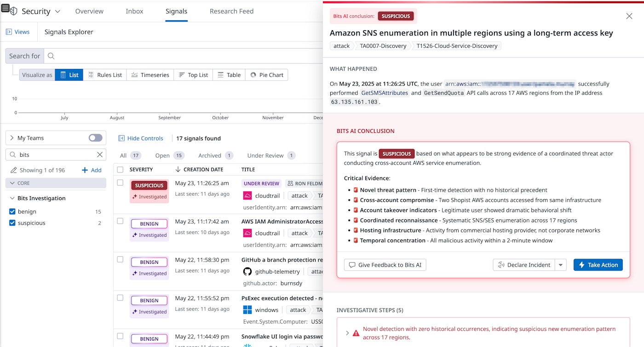The image size is (644, 347).
Task: Click the IP address 63.135.161.103
Action: (354, 102)
